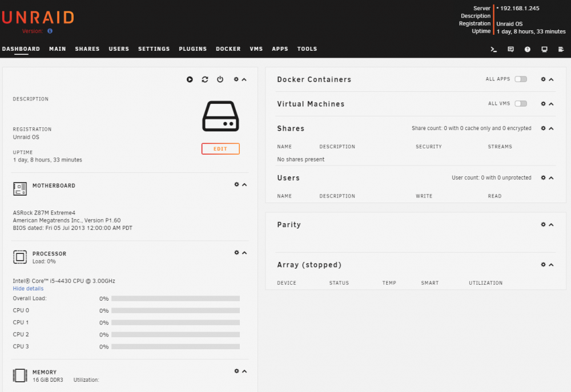Collapse the server description panel
This screenshot has height=392, width=571.
pos(244,79)
